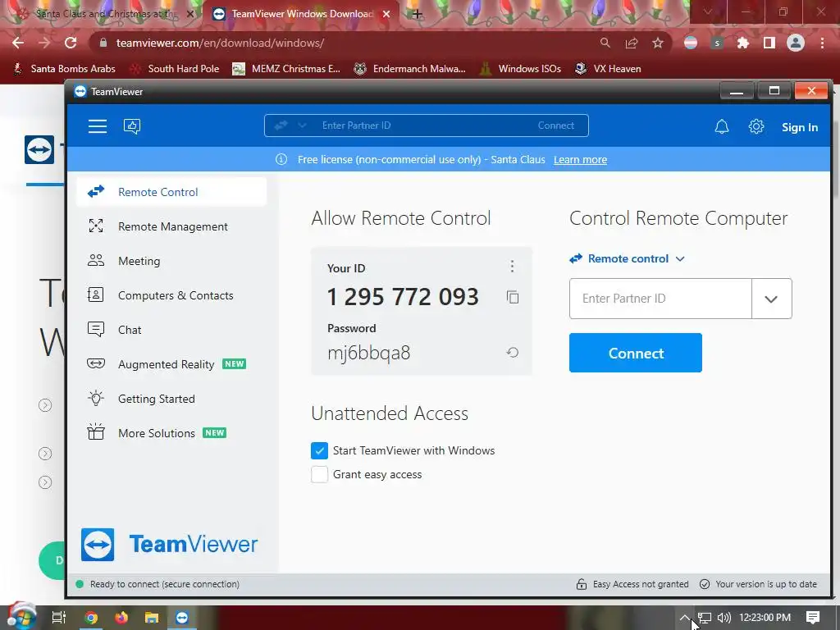Click the 12:23:00 PM taskbar clock
Viewport: 840px width, 630px height.
pyautogui.click(x=765, y=618)
